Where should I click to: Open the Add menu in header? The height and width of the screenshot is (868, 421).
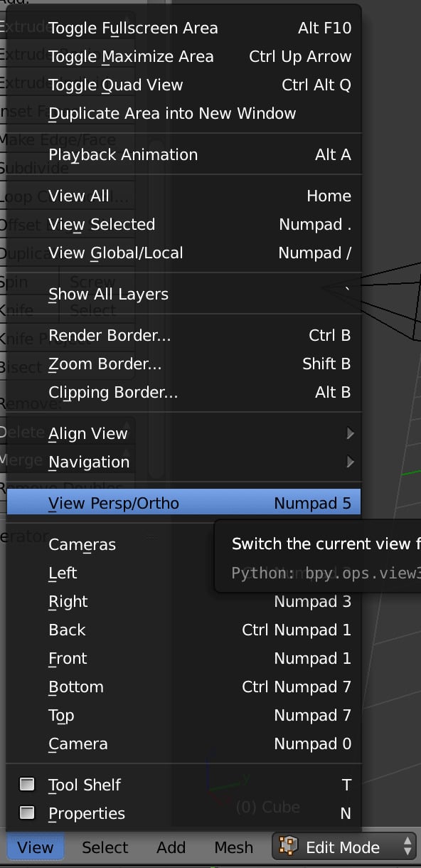point(171,847)
